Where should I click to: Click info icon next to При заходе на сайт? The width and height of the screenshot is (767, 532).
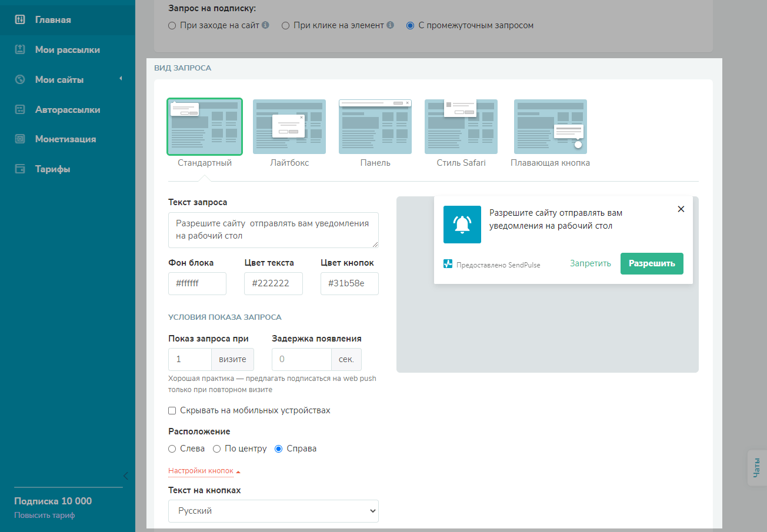point(265,25)
